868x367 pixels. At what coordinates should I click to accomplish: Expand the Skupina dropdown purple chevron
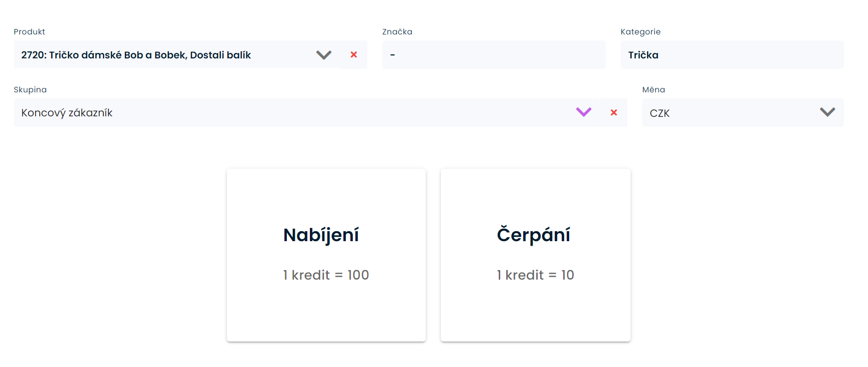[x=584, y=112]
